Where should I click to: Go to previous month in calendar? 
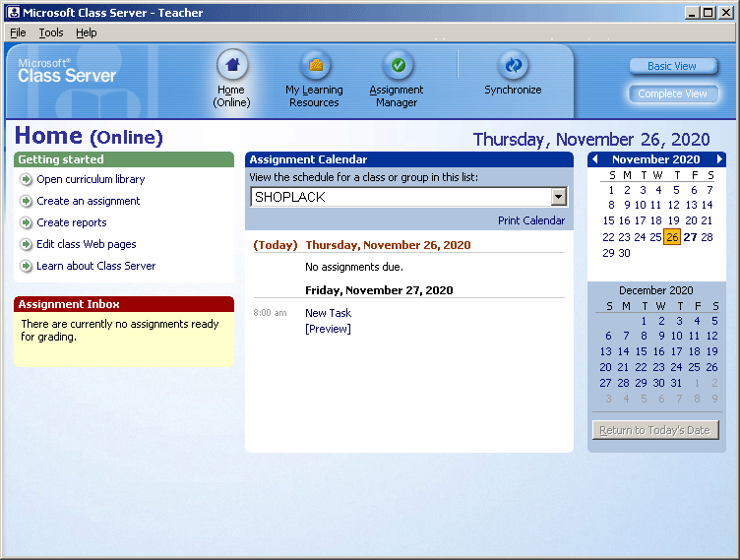click(595, 159)
